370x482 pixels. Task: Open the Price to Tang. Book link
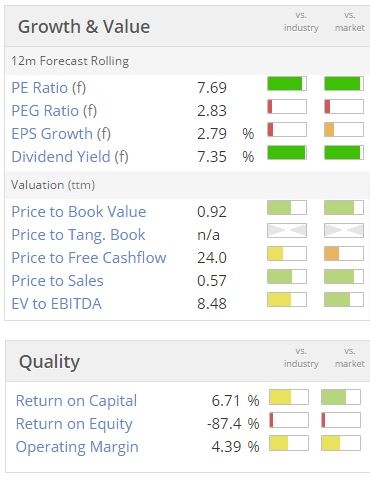click(78, 235)
